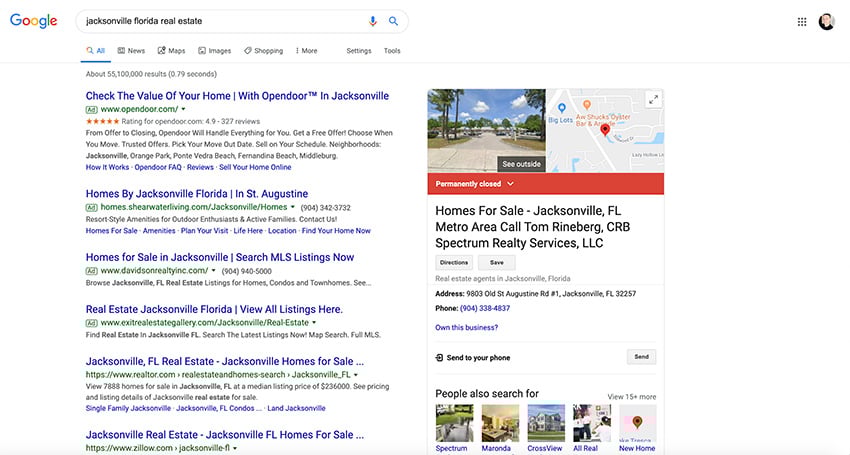This screenshot has height=455, width=850.
Task: Click the Reviews sitelink under Opendoor
Action: point(200,167)
